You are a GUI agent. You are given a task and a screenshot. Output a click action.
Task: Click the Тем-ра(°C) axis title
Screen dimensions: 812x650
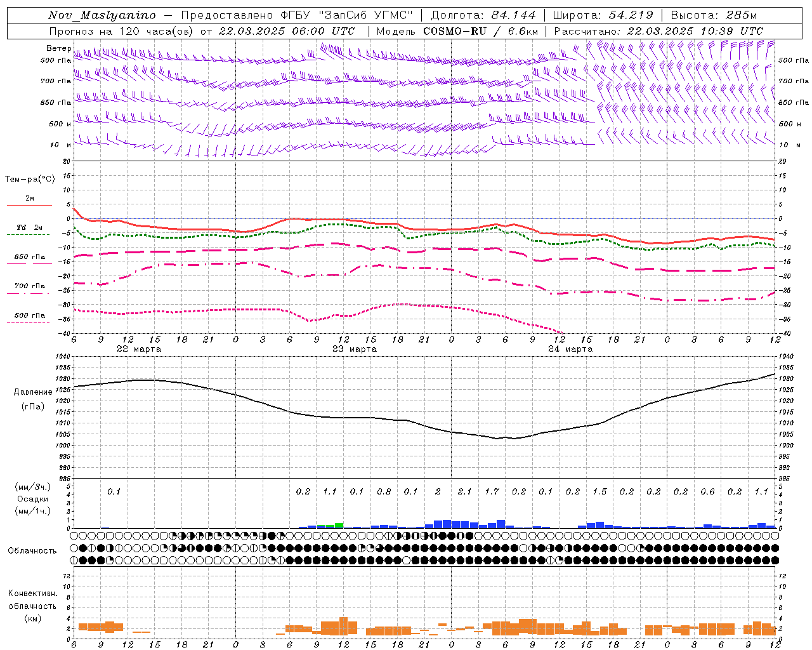(x=30, y=180)
